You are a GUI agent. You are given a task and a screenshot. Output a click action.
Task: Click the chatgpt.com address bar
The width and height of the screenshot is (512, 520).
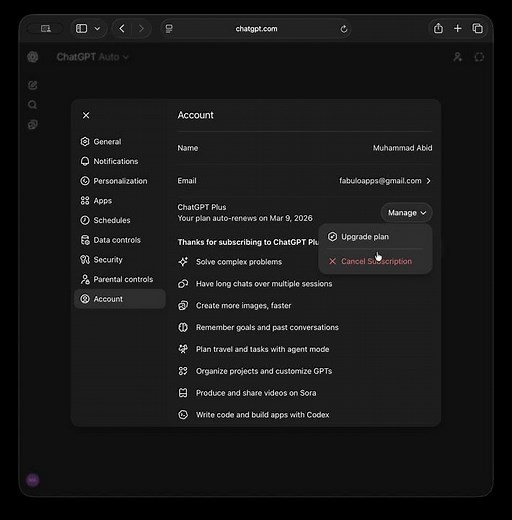click(256, 29)
